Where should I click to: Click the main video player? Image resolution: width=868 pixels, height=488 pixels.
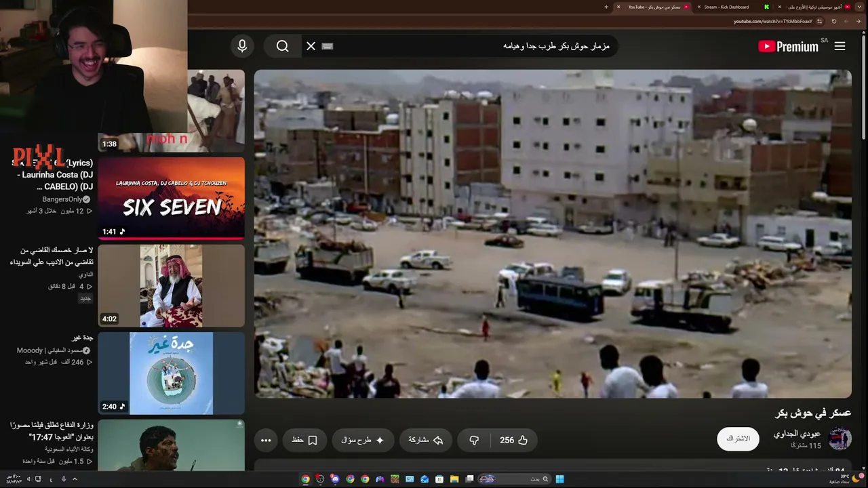coord(553,234)
